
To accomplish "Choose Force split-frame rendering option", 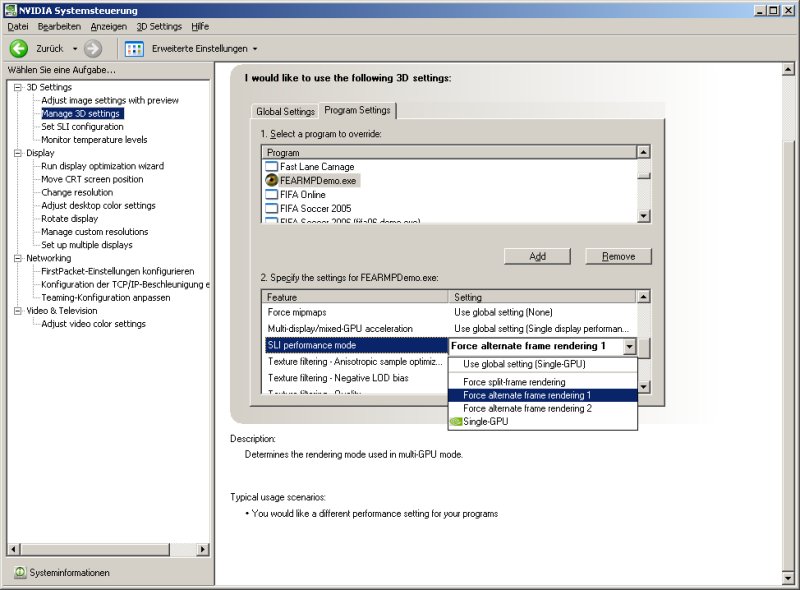I will click(x=542, y=382).
